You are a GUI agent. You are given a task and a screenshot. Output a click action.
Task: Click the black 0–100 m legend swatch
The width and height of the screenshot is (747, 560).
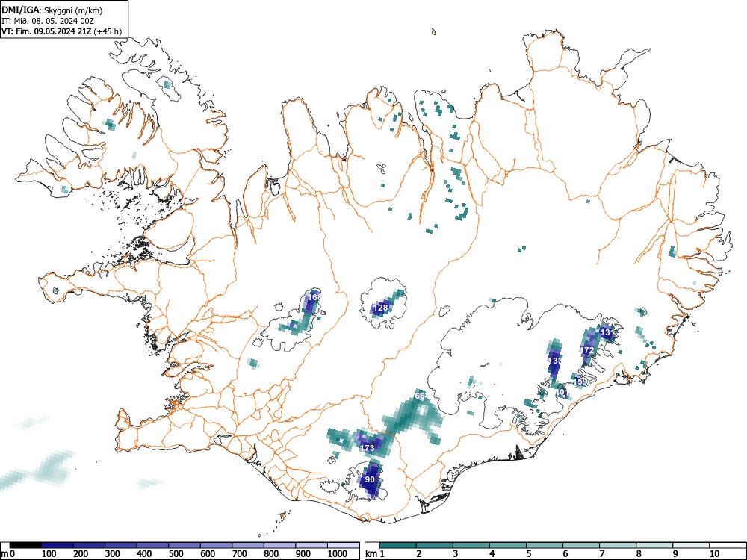tap(25, 545)
